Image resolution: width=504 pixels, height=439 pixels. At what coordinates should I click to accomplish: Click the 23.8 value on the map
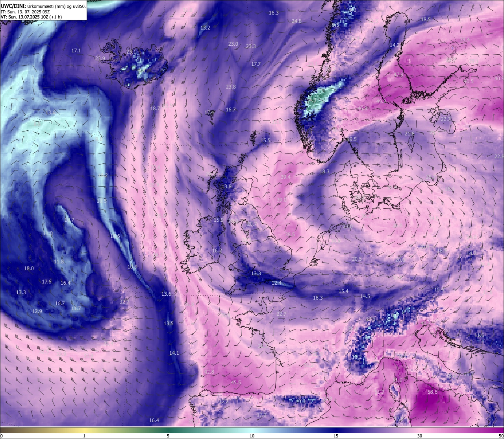[231, 87]
